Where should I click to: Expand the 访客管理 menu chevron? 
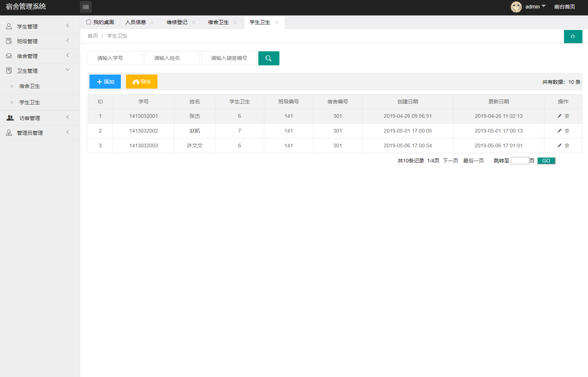point(68,117)
